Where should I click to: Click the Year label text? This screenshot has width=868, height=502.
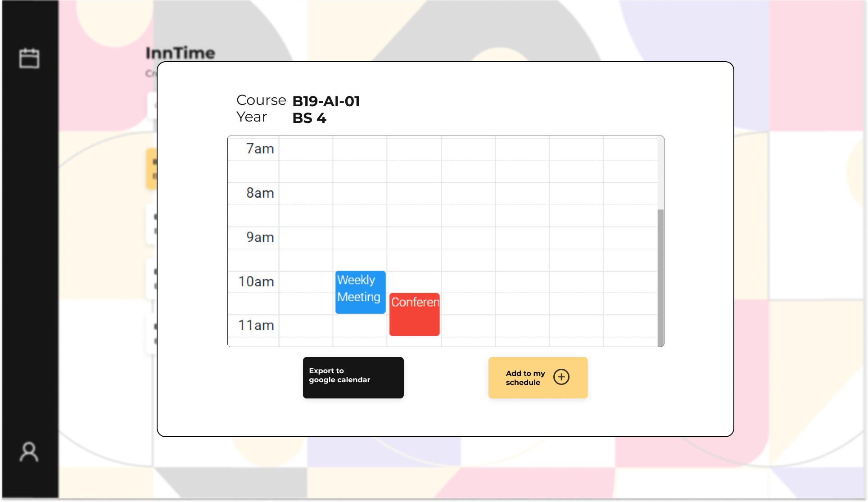(x=252, y=117)
